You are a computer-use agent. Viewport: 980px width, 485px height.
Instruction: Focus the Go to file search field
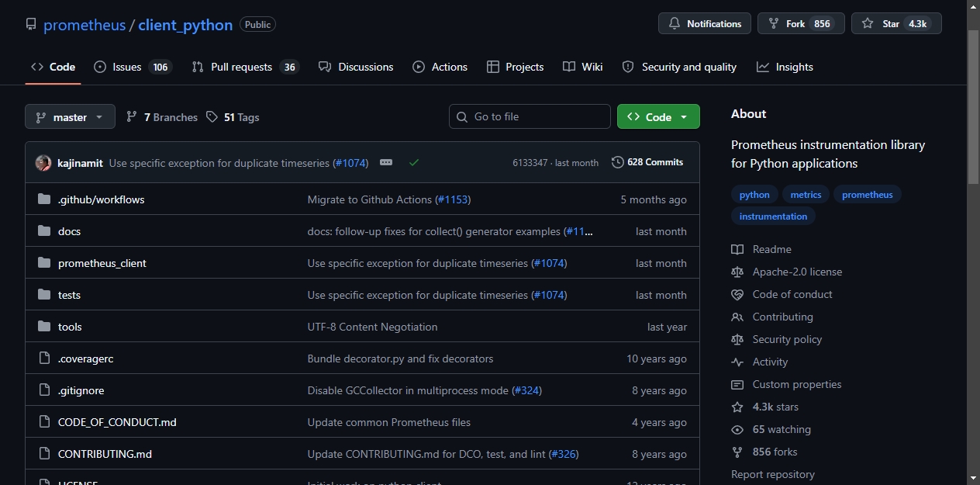[x=530, y=116]
